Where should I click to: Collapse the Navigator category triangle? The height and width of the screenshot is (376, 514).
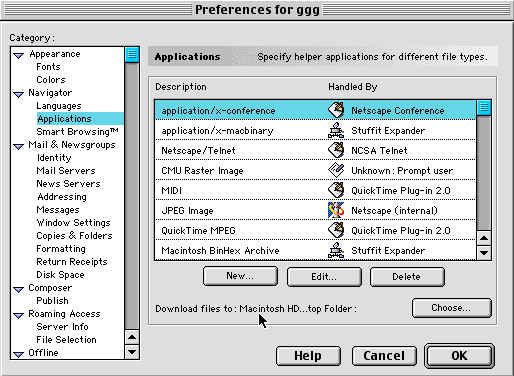pos(19,94)
